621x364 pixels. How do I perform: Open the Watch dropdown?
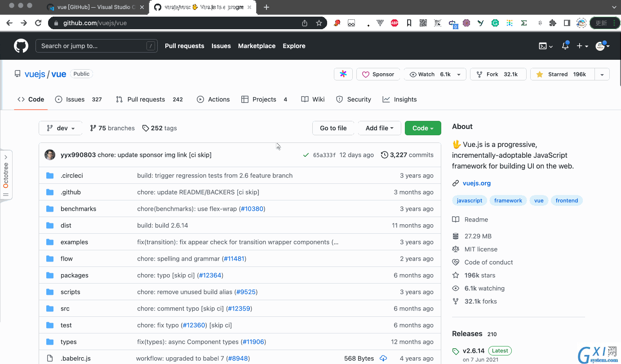tap(435, 74)
